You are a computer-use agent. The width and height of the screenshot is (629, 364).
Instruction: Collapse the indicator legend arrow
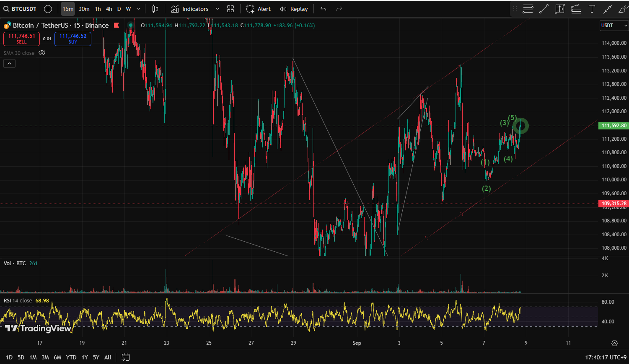pos(9,64)
